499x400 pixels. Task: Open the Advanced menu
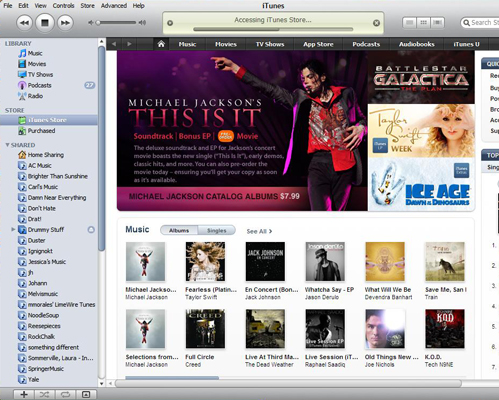pyautogui.click(x=114, y=6)
